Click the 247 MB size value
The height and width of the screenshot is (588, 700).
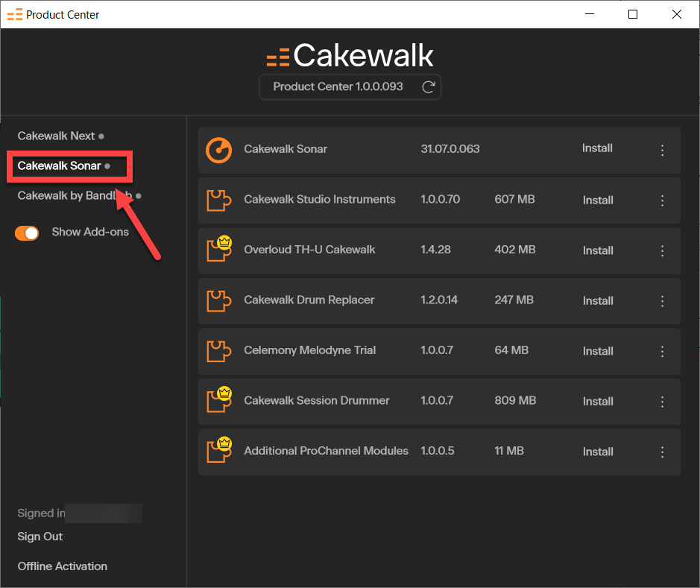[x=514, y=300]
